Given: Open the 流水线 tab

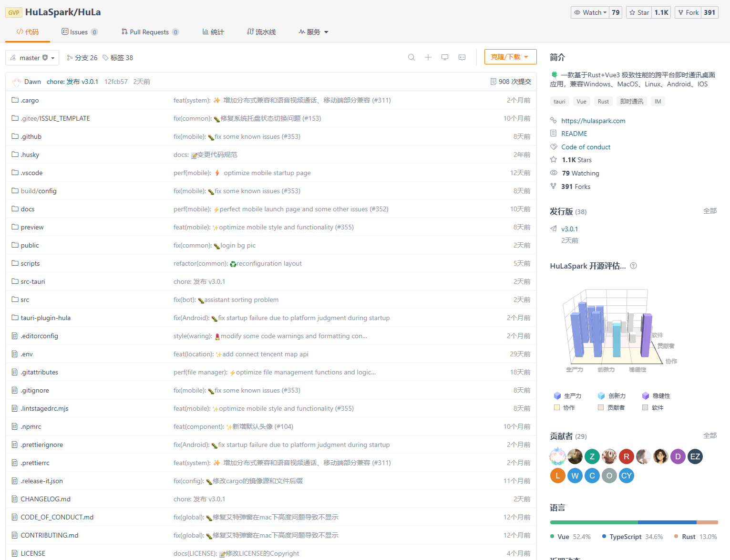Looking at the screenshot, I should coord(261,32).
